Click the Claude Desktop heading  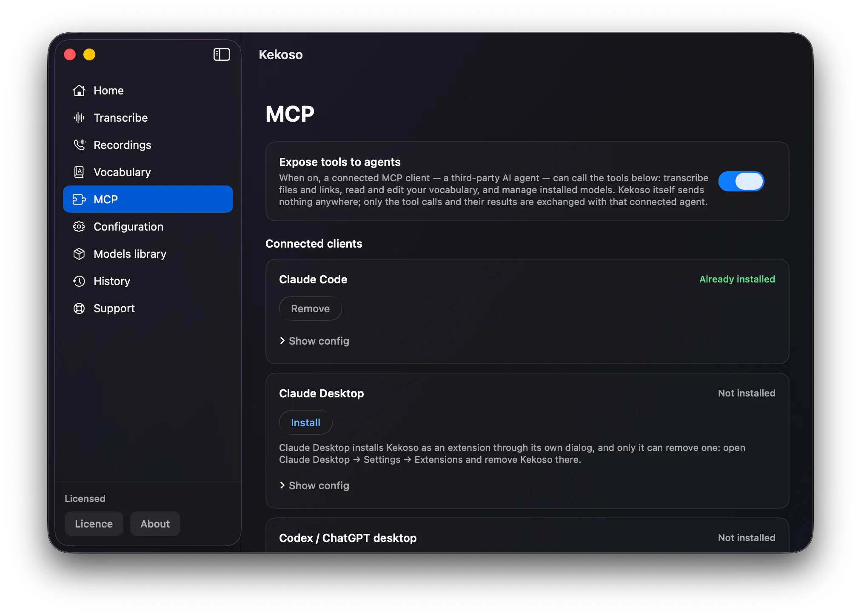322,394
